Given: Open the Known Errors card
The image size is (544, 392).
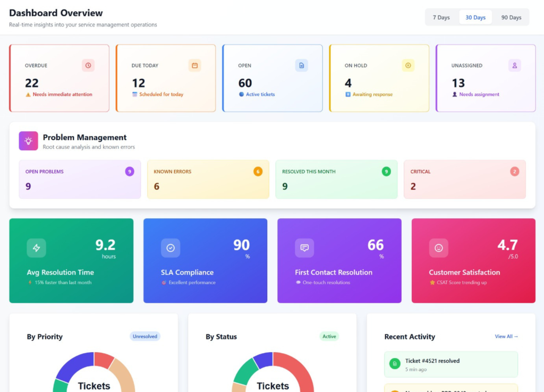Looking at the screenshot, I should [208, 180].
